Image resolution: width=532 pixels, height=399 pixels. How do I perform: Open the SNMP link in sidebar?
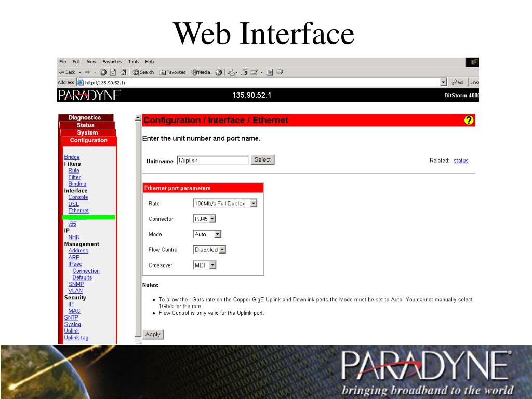coord(76,284)
